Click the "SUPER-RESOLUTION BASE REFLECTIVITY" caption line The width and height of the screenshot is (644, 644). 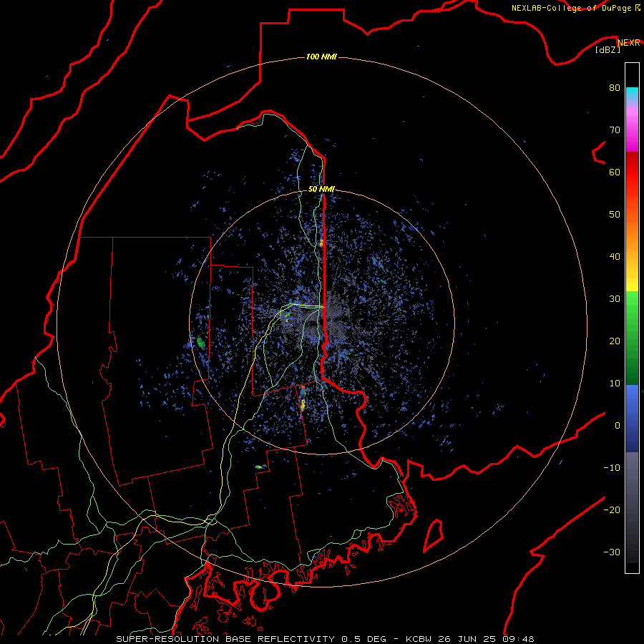tap(325, 639)
